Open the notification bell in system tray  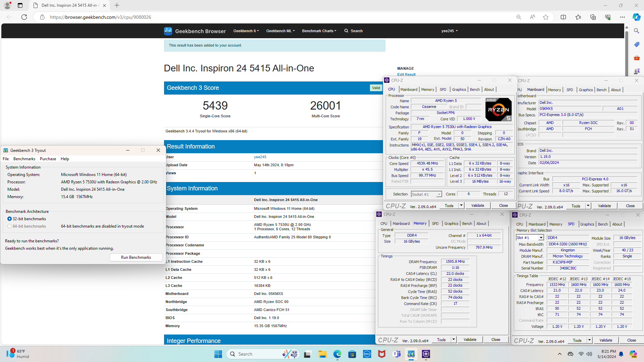coord(621,354)
